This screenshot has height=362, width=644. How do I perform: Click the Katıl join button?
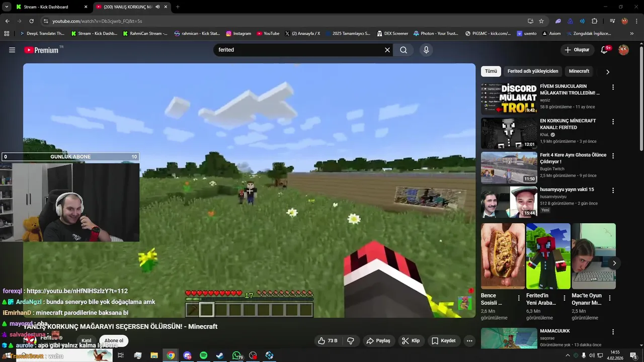click(x=87, y=340)
